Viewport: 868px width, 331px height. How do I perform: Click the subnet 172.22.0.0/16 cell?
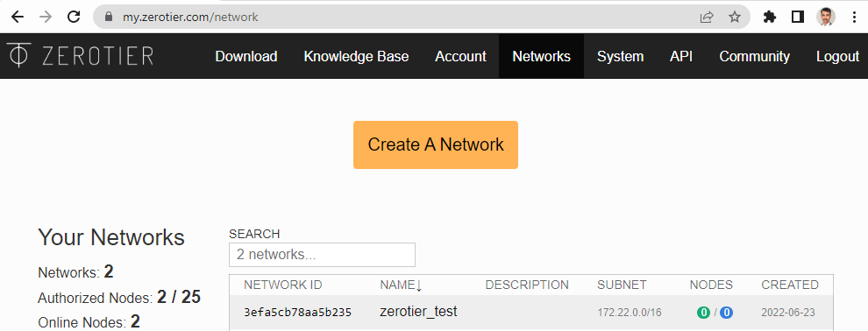pyautogui.click(x=630, y=313)
